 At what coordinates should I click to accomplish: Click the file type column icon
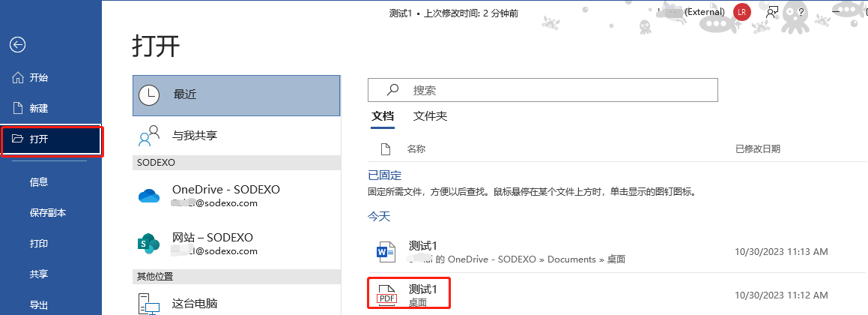coord(386,148)
